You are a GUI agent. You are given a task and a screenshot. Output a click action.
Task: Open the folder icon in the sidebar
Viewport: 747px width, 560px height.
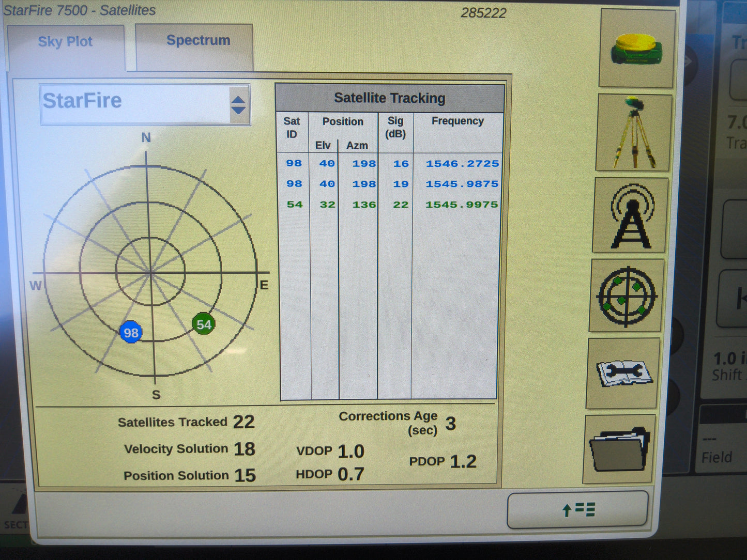620,449
